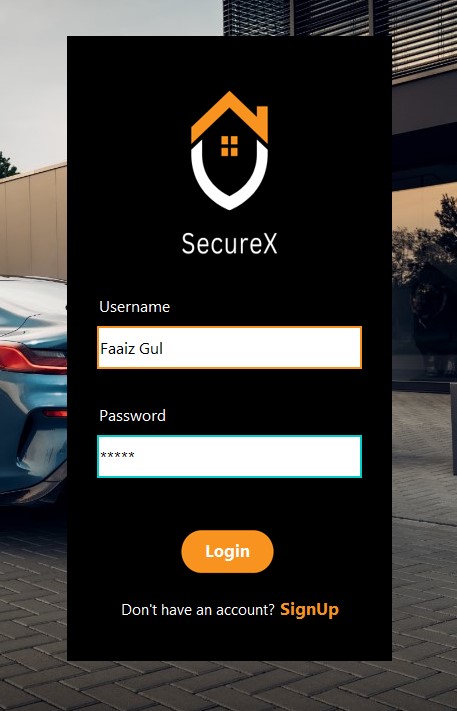
Task: Click the 'Faaiz Gul' text in the username box
Action: tap(131, 348)
